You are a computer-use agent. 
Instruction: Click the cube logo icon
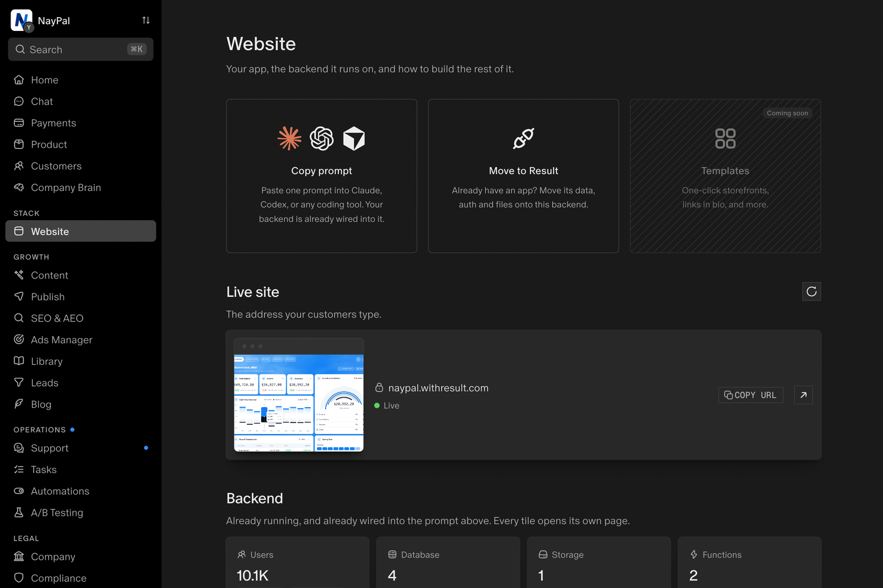pos(354,138)
